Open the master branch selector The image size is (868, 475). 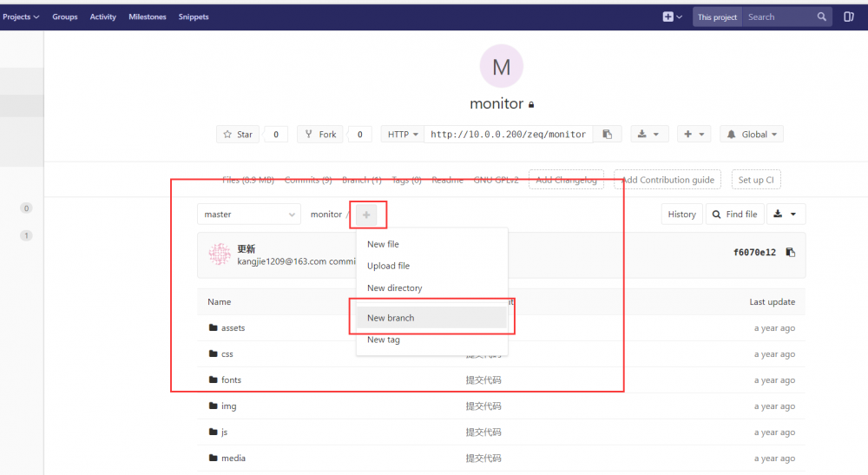coord(249,214)
